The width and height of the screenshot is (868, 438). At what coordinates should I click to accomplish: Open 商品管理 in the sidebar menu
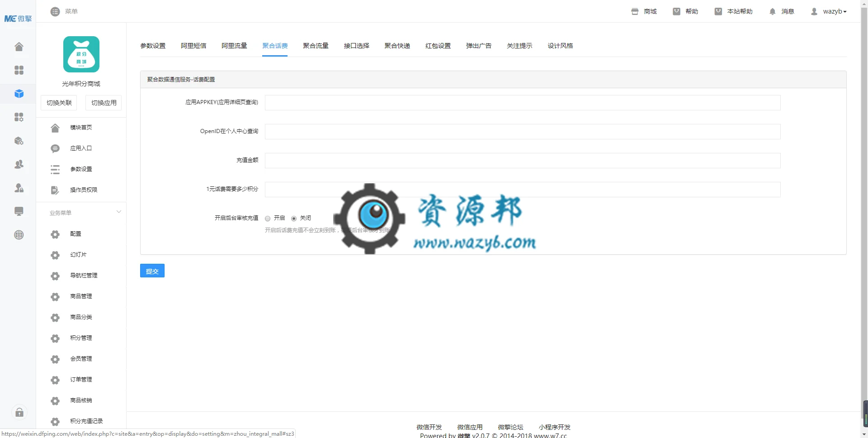(81, 296)
